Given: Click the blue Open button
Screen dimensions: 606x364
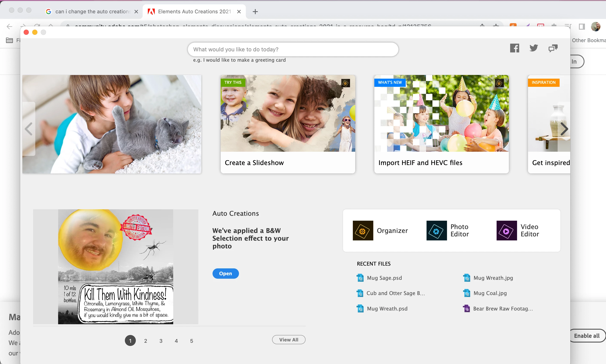Looking at the screenshot, I should click(225, 274).
